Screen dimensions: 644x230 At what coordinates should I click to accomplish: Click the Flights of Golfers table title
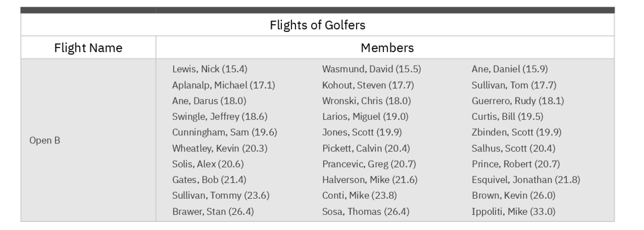317,25
